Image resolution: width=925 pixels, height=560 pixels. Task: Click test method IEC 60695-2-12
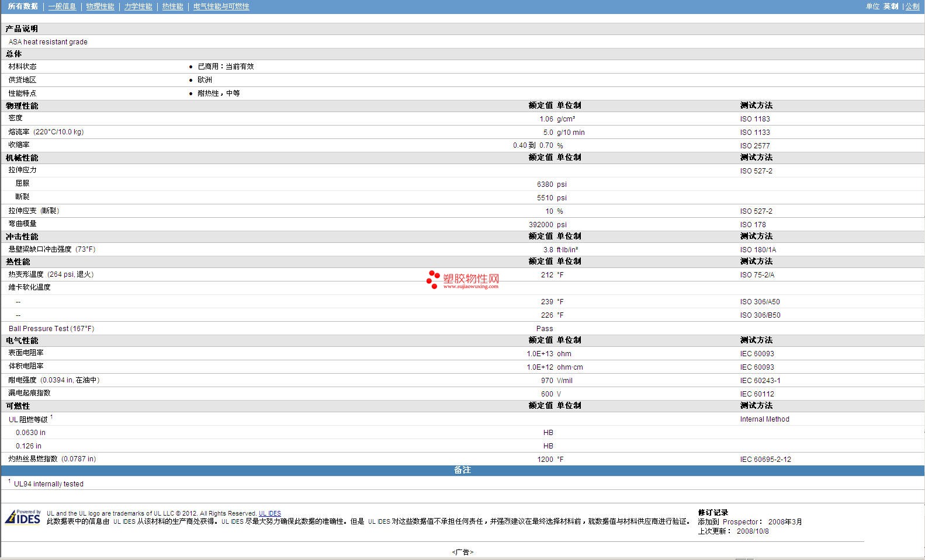click(765, 460)
